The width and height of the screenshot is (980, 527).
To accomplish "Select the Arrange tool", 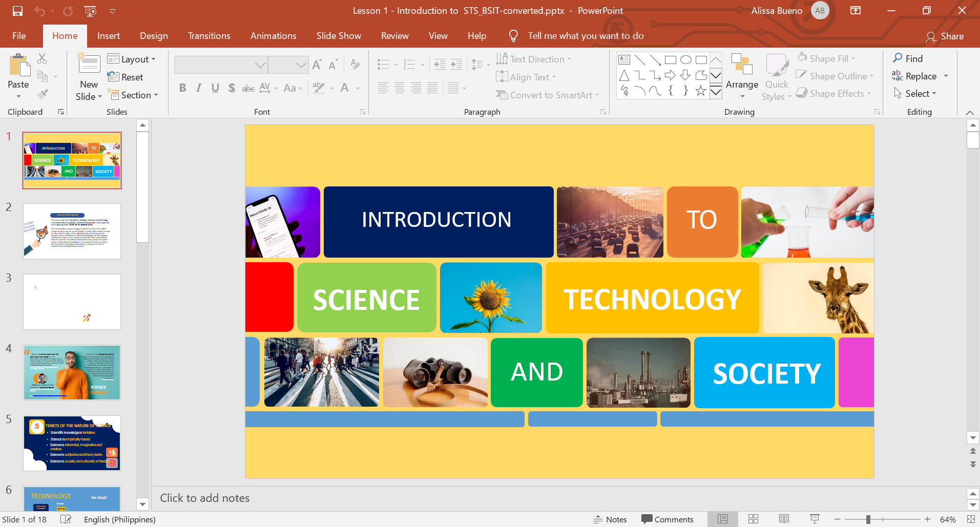I will [741, 77].
